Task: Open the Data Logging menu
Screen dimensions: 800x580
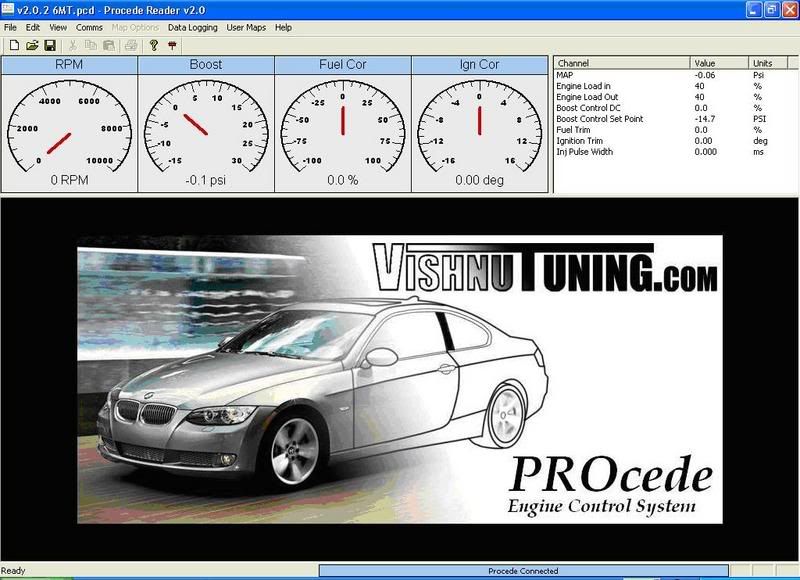Action: [x=192, y=27]
